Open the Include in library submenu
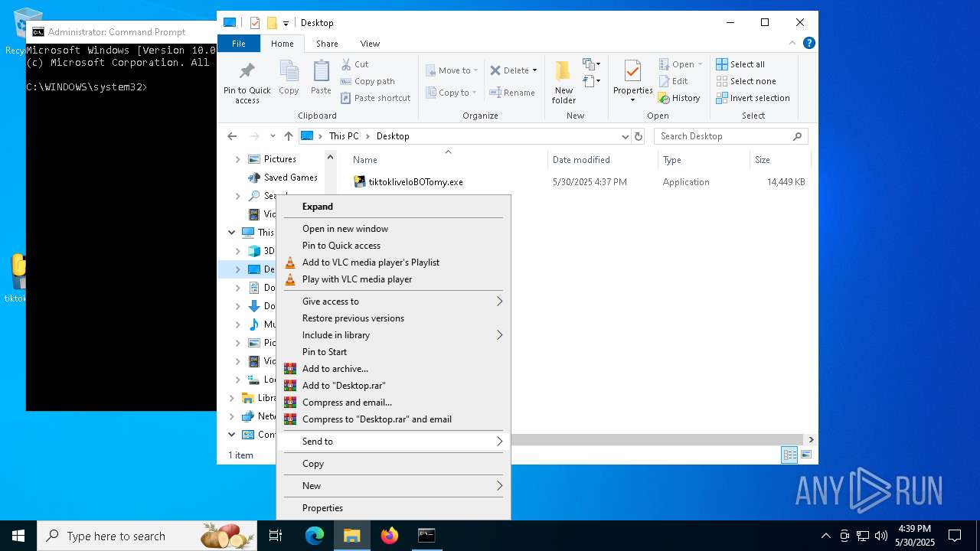The width and height of the screenshot is (980, 551). (394, 335)
